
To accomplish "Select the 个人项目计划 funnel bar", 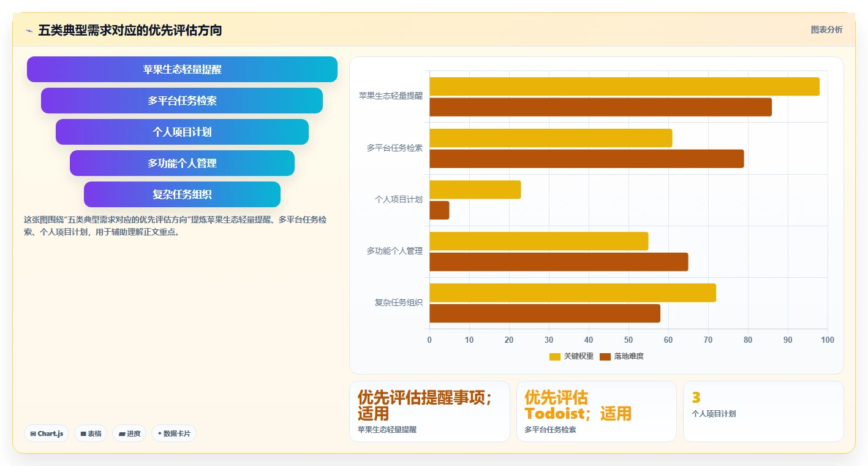I will [x=182, y=132].
